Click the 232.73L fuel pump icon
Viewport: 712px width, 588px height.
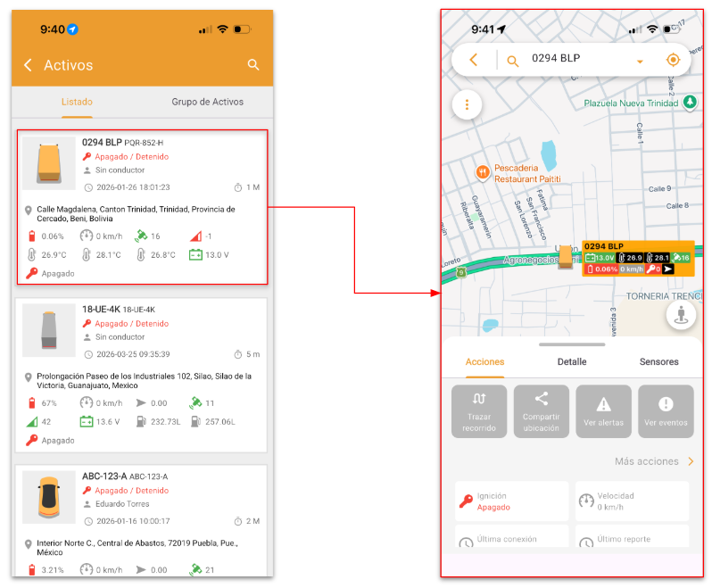point(141,422)
